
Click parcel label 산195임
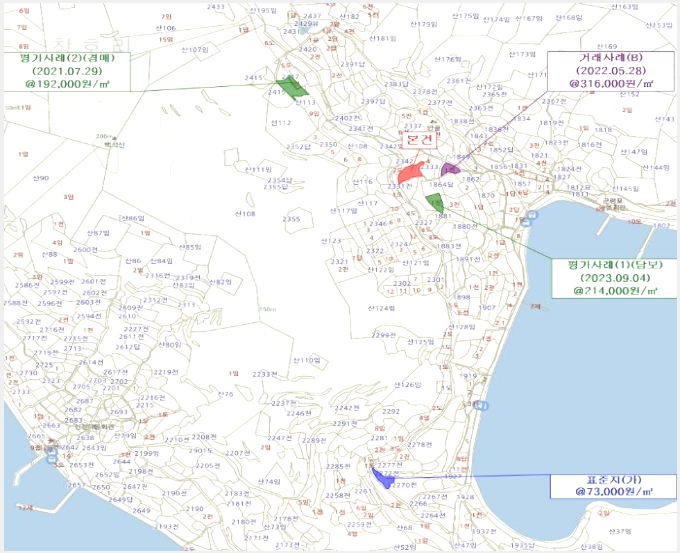click(263, 10)
